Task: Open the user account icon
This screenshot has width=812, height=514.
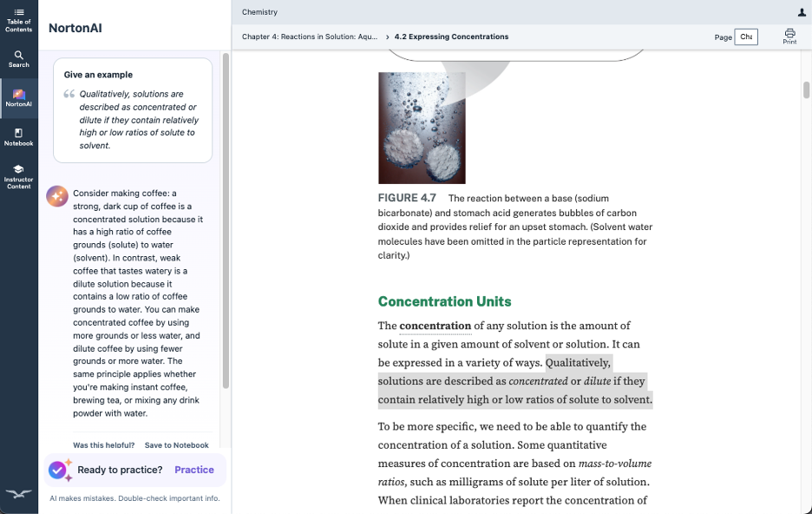Action: (802, 12)
